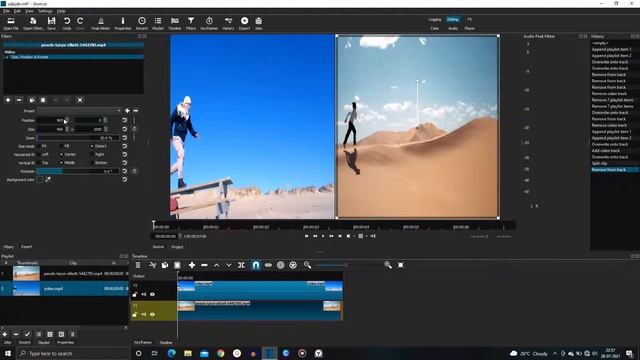Zoom in the timeline magnifier icon
This screenshot has height=360, width=640.
coord(388,265)
